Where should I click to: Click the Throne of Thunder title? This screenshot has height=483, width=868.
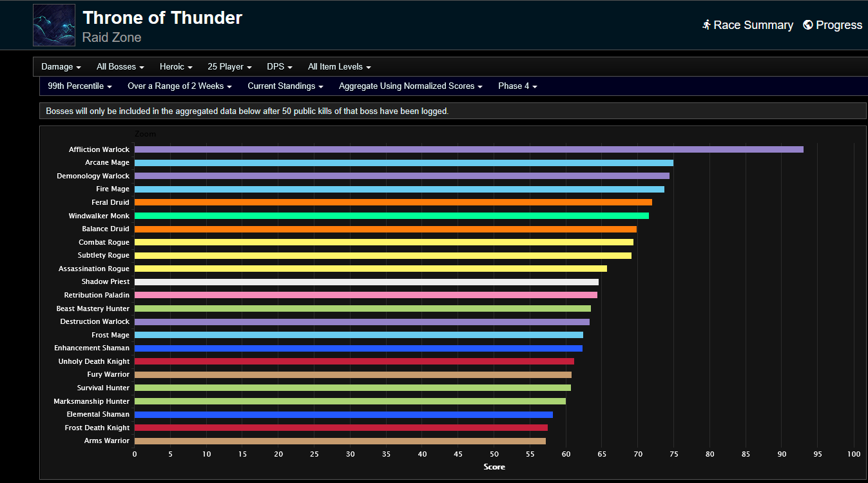pyautogui.click(x=162, y=17)
